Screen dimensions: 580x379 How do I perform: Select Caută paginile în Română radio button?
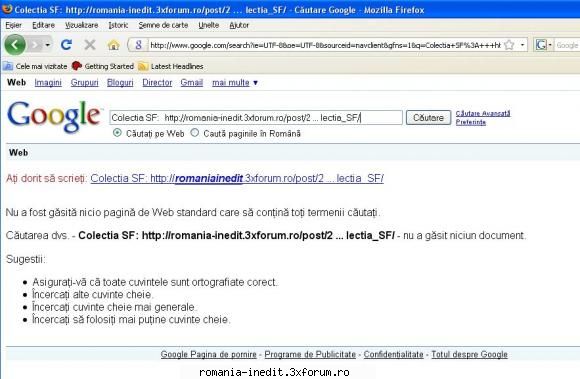tap(195, 132)
